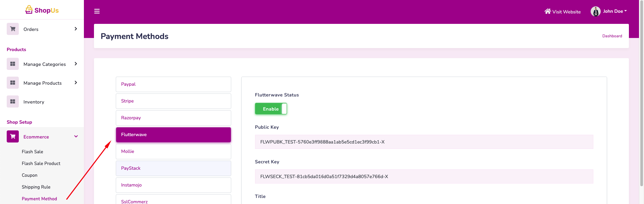Click the Public Key input field
The width and height of the screenshot is (644, 204).
click(x=424, y=142)
